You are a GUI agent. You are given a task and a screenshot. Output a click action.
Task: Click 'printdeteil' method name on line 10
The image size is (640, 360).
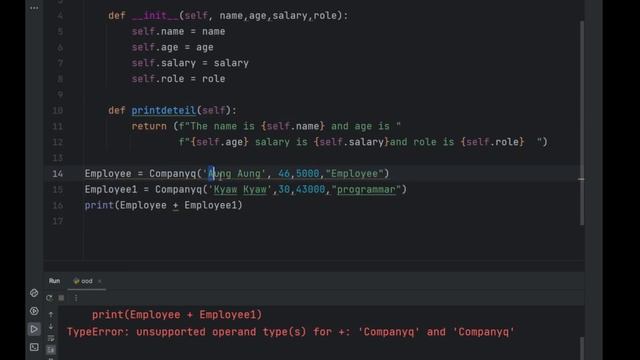164,110
